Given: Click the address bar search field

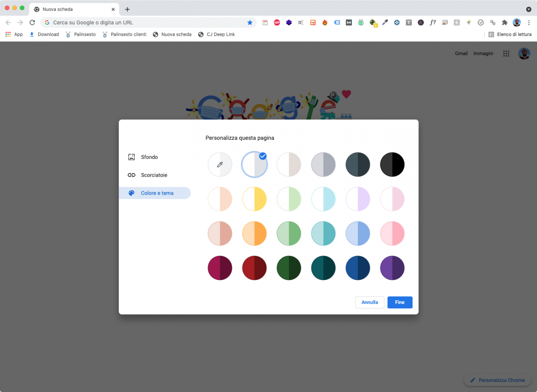Looking at the screenshot, I should click(x=149, y=23).
